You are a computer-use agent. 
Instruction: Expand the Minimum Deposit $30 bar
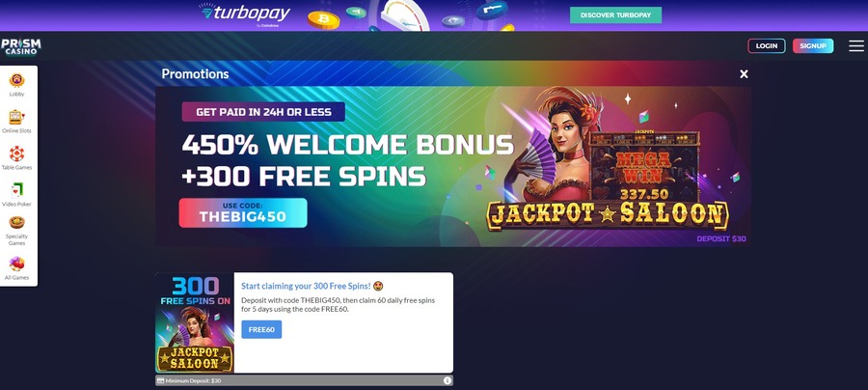(304, 380)
